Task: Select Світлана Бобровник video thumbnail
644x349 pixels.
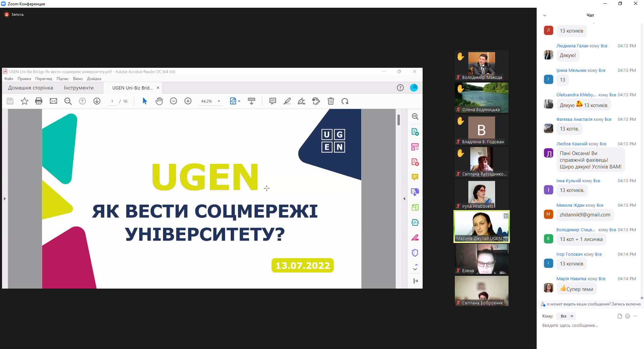Action: pos(482,291)
